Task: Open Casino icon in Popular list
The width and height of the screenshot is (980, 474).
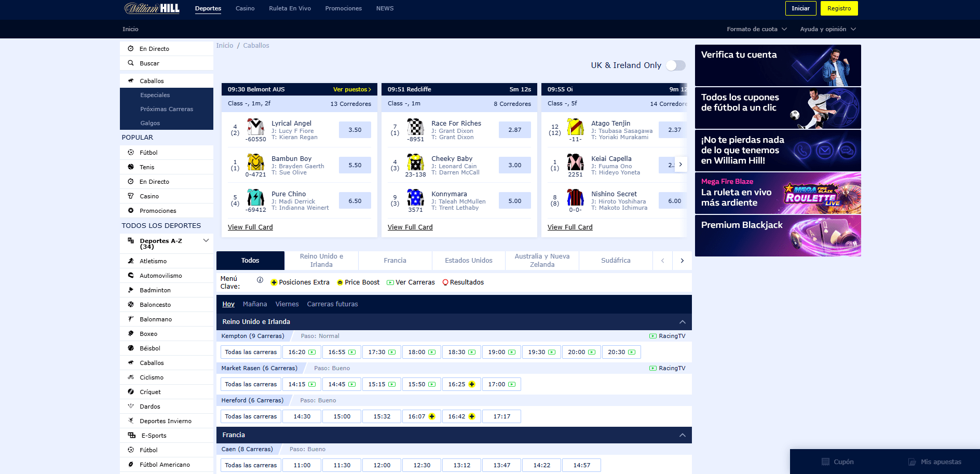Action: [x=131, y=196]
